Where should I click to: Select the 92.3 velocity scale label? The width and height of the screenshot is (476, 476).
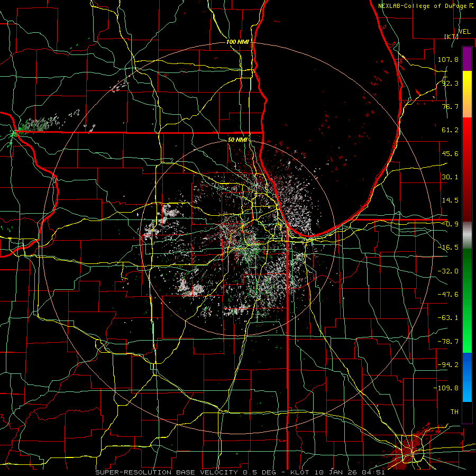click(450, 83)
